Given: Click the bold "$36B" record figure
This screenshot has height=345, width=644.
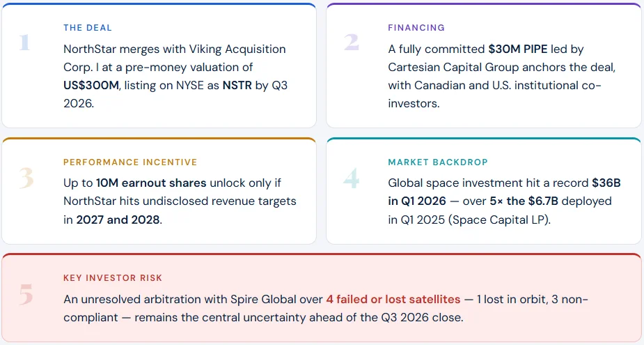Looking at the screenshot, I should (x=606, y=183).
